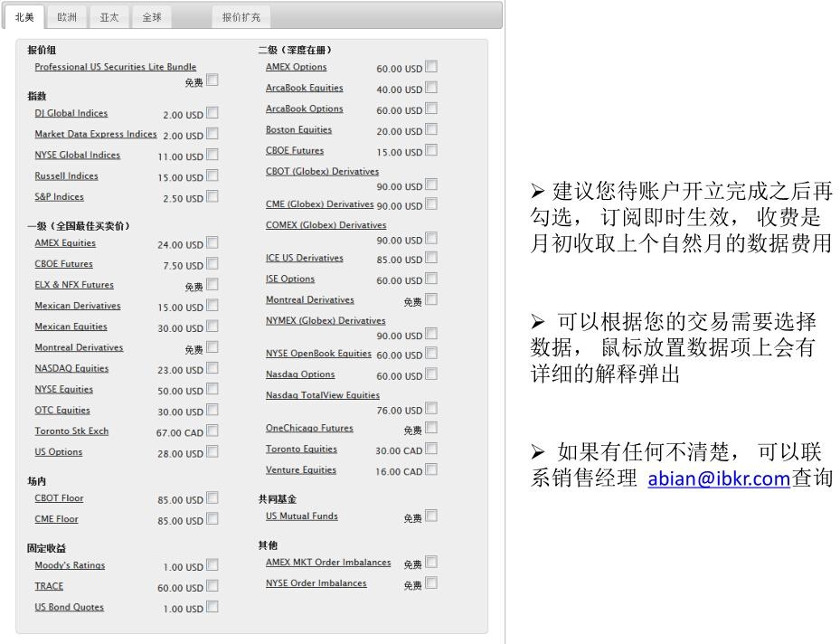This screenshot has width=840, height=644.
Task: Toggle the TRACE 60.00 USD checkbox
Action: pyautogui.click(x=212, y=585)
